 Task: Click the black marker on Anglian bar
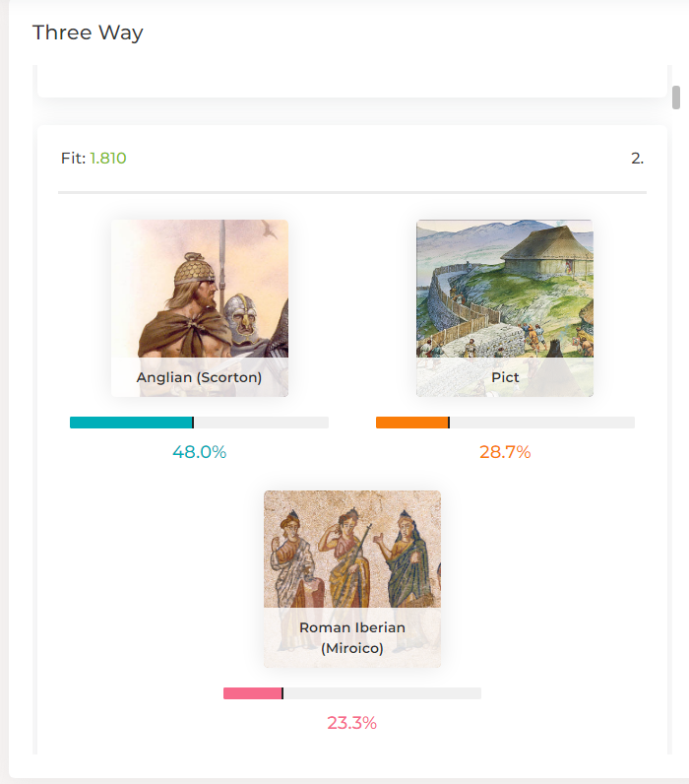193,423
